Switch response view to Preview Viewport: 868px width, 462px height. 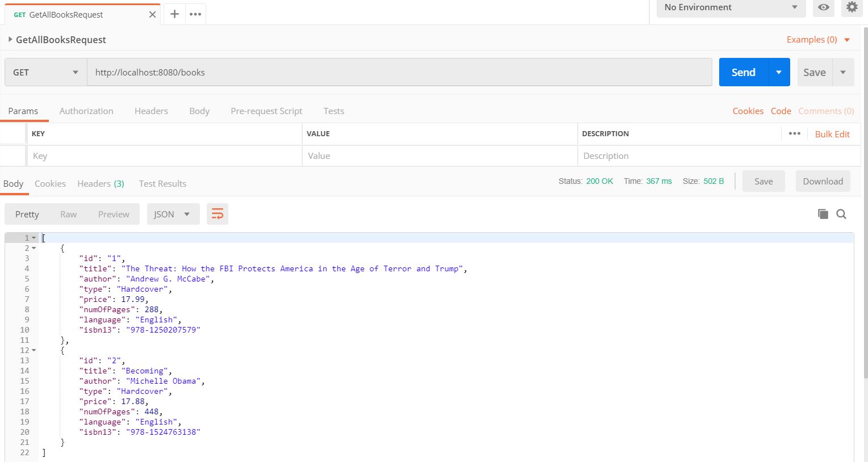click(x=114, y=214)
